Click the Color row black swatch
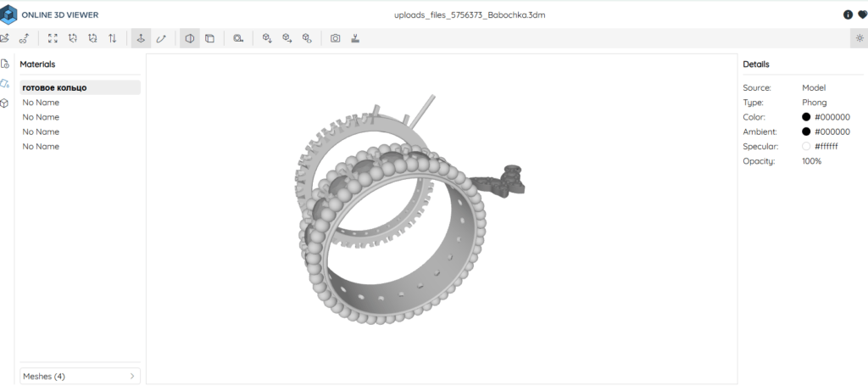868x386 pixels. [x=806, y=117]
